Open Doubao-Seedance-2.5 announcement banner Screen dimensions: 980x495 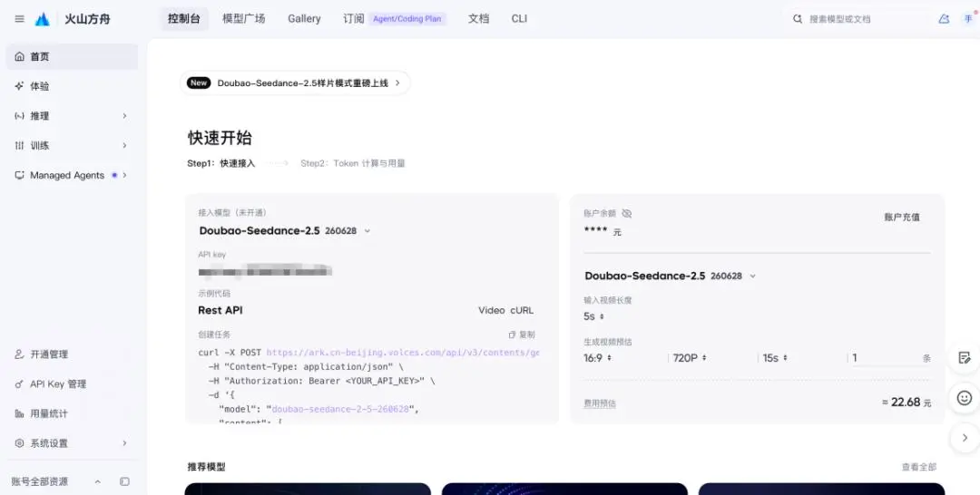295,83
